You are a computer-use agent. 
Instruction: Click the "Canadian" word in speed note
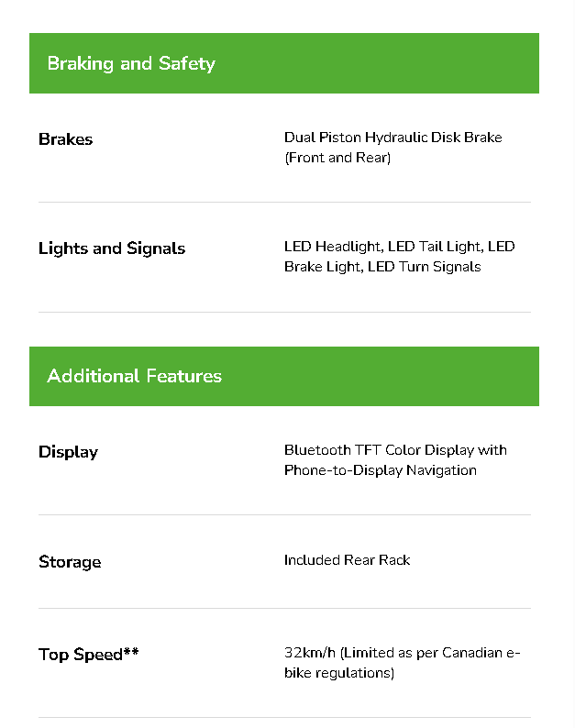(x=471, y=653)
